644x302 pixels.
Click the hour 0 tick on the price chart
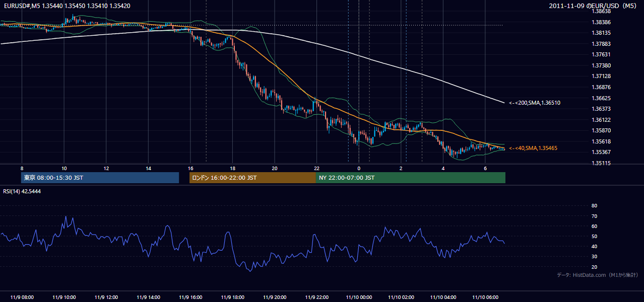point(359,168)
